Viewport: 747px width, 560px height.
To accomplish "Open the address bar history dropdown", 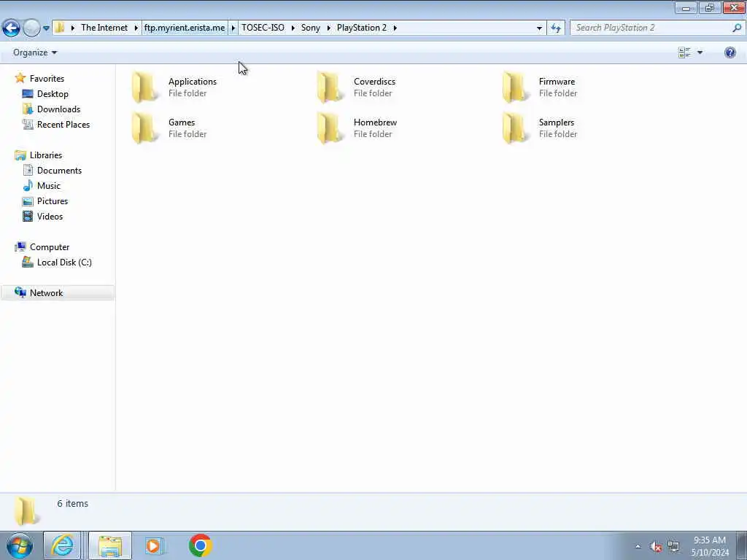I will [x=539, y=28].
